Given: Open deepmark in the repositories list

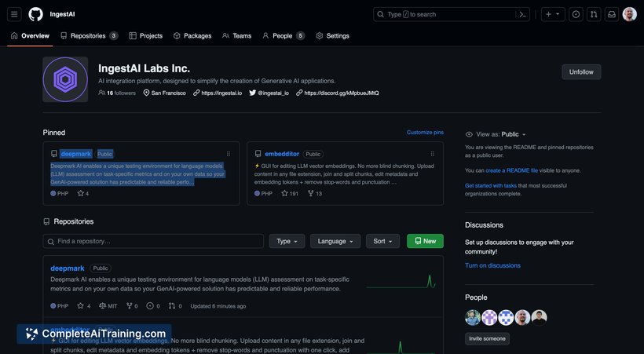Looking at the screenshot, I should coord(68,268).
